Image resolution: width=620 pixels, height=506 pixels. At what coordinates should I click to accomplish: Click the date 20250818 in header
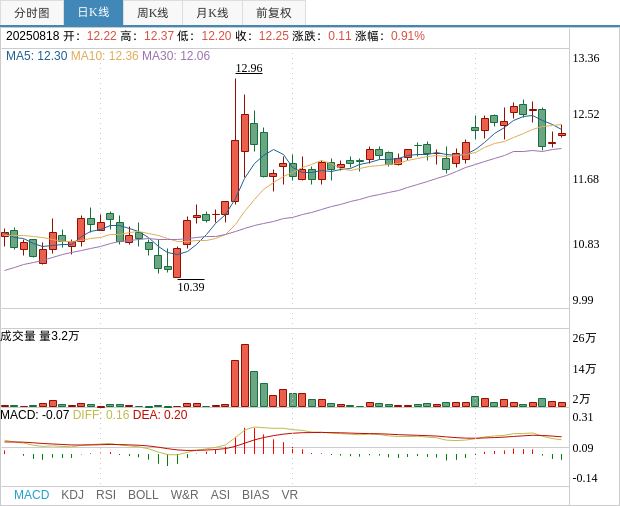33,36
